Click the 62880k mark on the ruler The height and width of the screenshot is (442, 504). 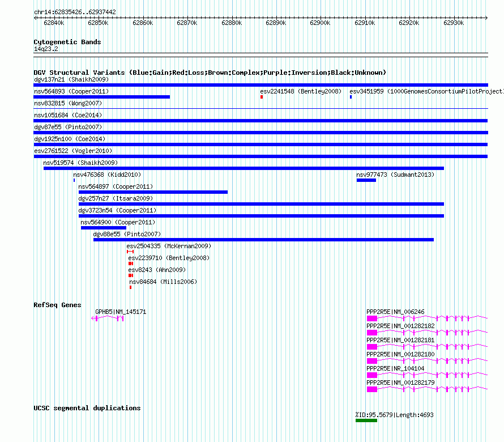(232, 23)
